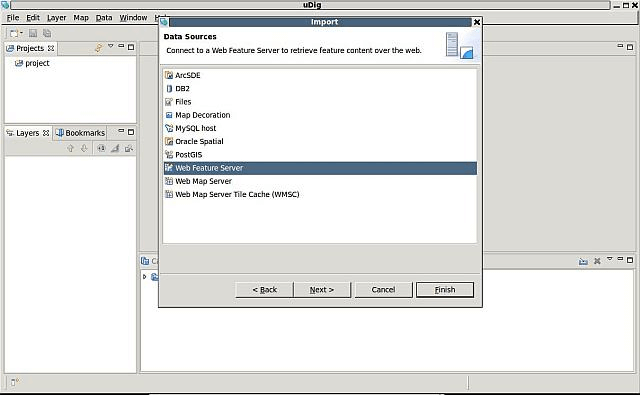Click the ArcSDE icon in the list

tap(169, 75)
